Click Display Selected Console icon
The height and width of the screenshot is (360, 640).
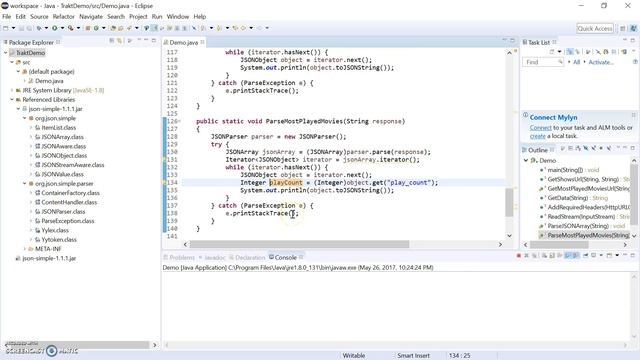[593, 255]
